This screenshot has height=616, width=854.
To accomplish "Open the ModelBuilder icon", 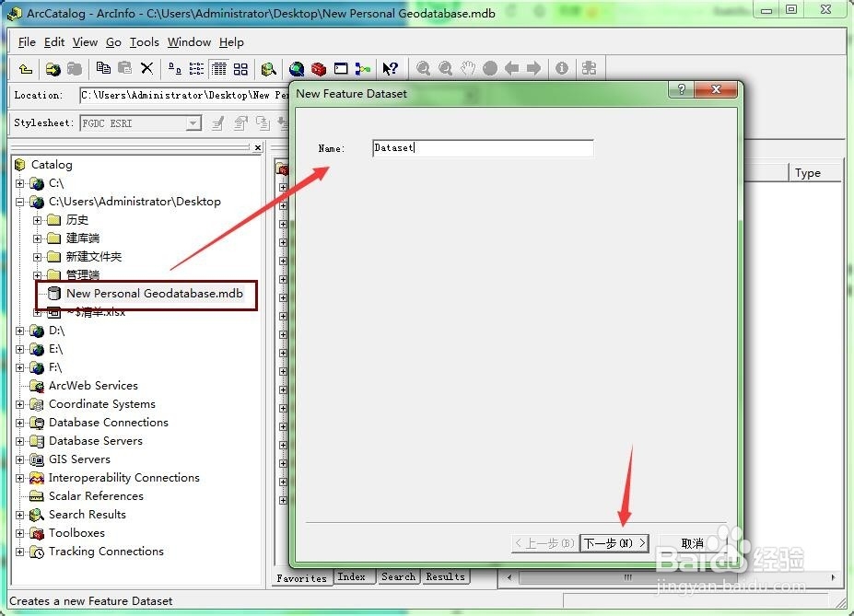I will 363,68.
